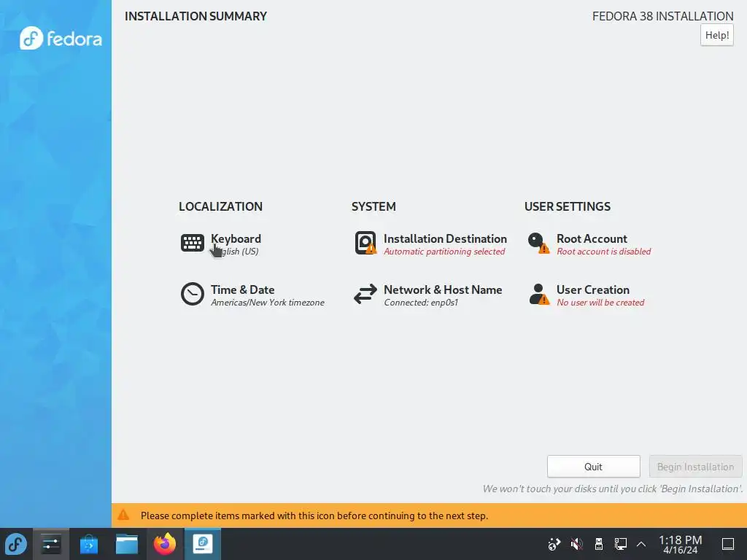The width and height of the screenshot is (747, 560).
Task: Click the Network & Host Name arrows icon
Action: 365,294
